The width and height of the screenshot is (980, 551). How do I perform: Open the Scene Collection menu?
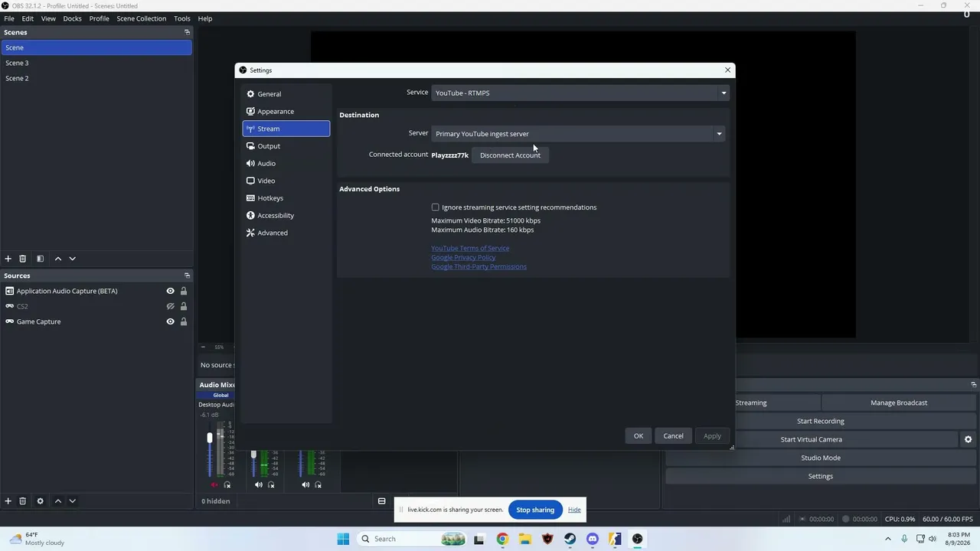pyautogui.click(x=142, y=18)
